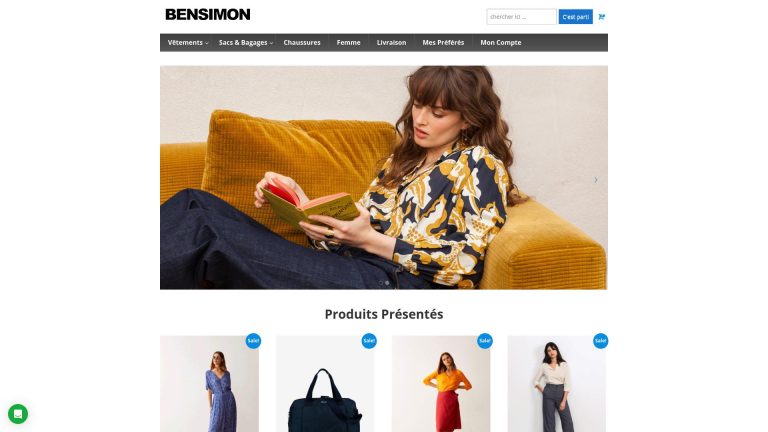
Task: Click the BENSIMON logo
Action: (208, 15)
